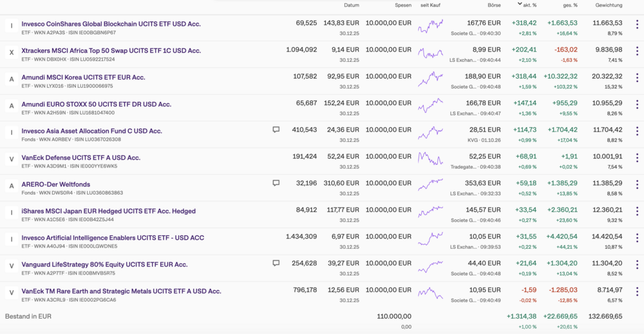Image resolution: width=644 pixels, height=334 pixels.
Task: Open the note comment icon for ARERO-Der Weltfonds
Action: tap(276, 183)
